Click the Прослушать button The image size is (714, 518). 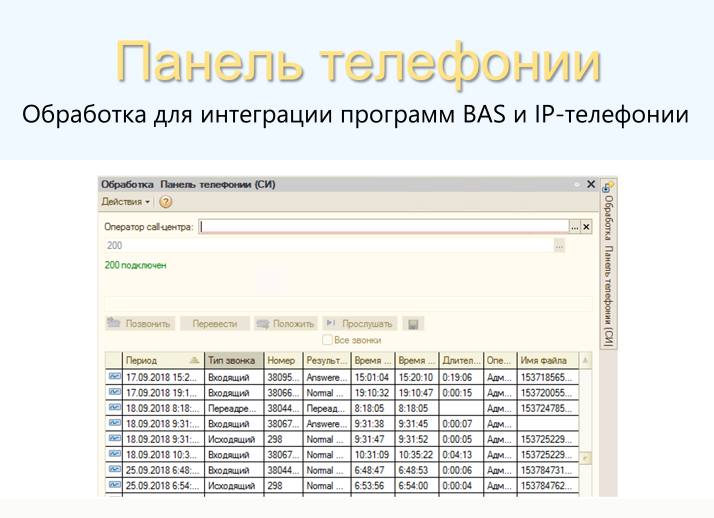[x=360, y=324]
